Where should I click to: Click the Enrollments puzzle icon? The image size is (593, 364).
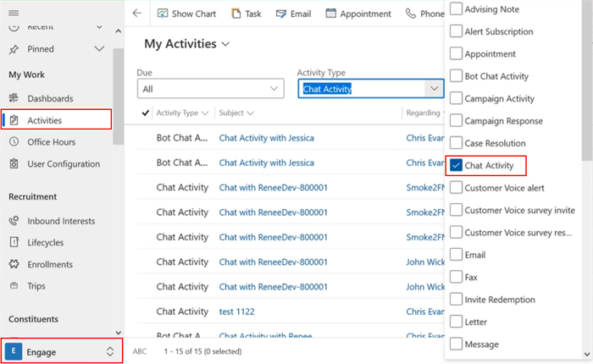(14, 264)
